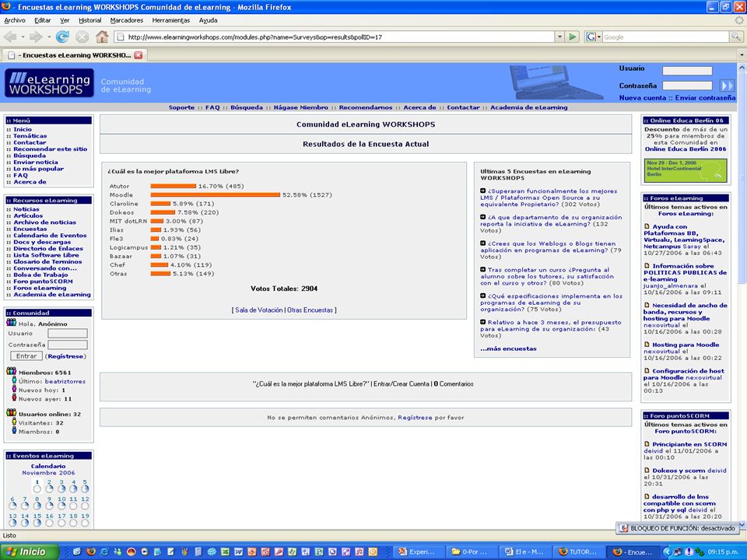Click the Online Educa Berlin green banner
The width and height of the screenshot is (747, 560).
pyautogui.click(x=686, y=170)
